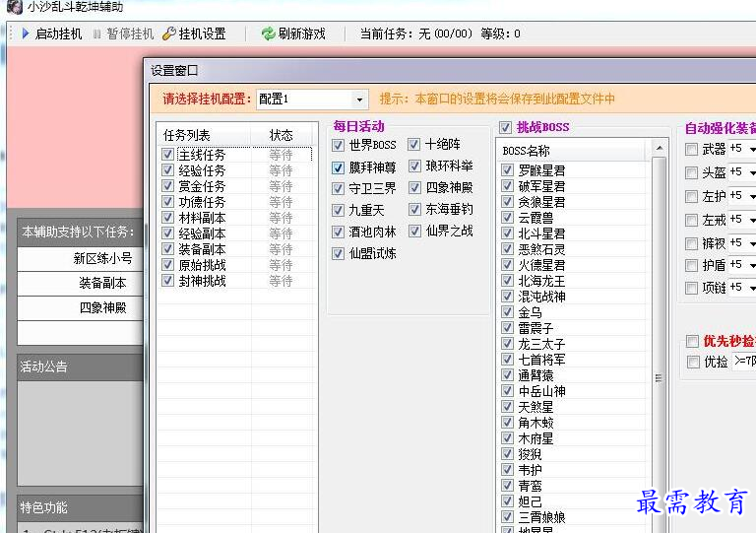This screenshot has width=756, height=533.
Task: Uncheck boss 贪狼星君
Action: tap(507, 202)
